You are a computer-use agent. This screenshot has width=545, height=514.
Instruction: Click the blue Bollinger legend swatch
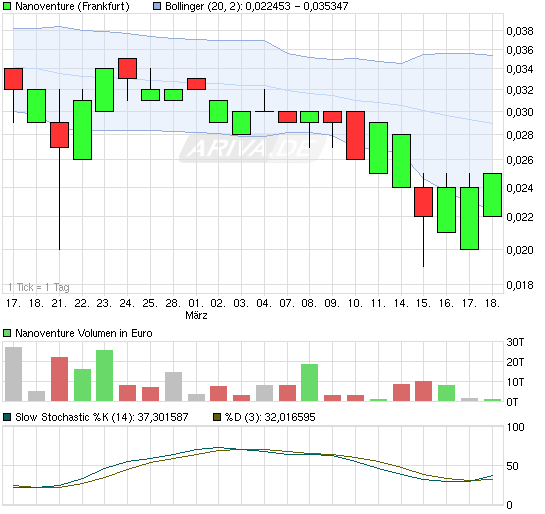point(157,6)
